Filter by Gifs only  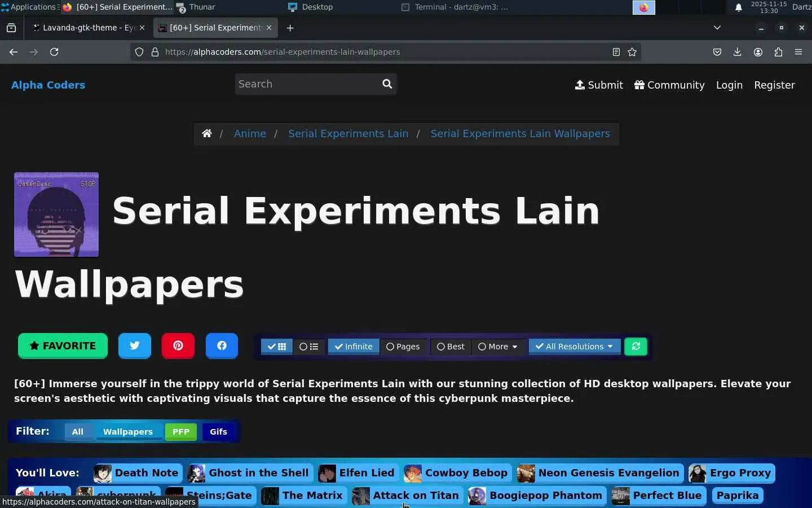(218, 432)
